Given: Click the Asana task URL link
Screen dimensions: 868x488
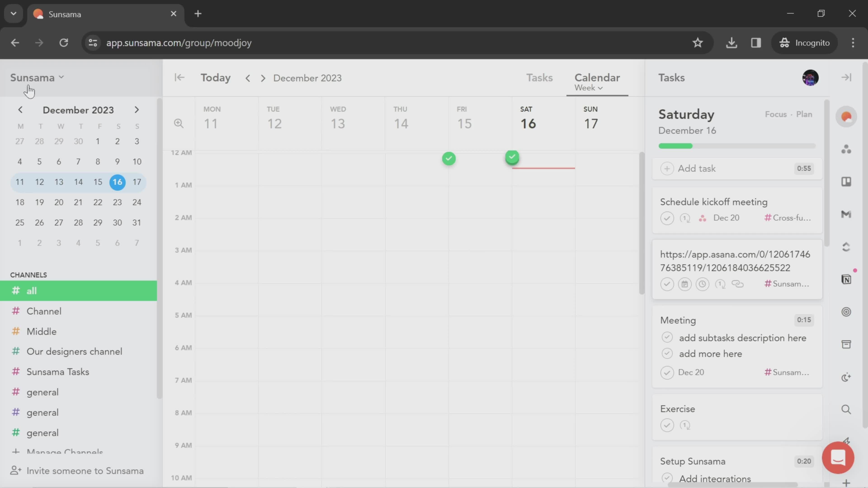Looking at the screenshot, I should point(735,261).
